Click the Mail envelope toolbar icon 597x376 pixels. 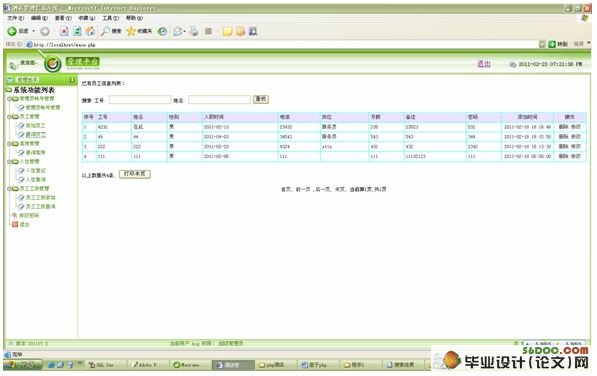177,31
